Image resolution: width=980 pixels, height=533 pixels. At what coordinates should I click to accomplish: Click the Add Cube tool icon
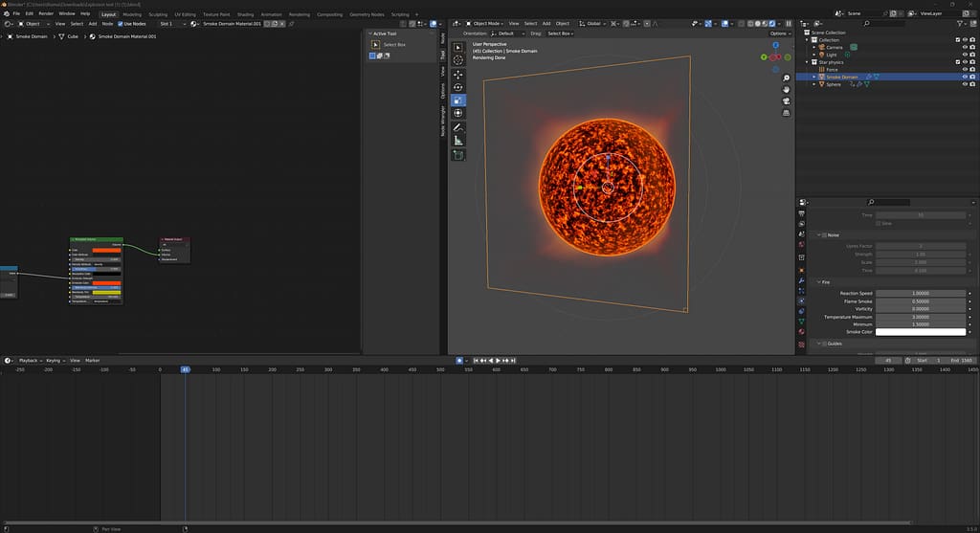click(457, 154)
